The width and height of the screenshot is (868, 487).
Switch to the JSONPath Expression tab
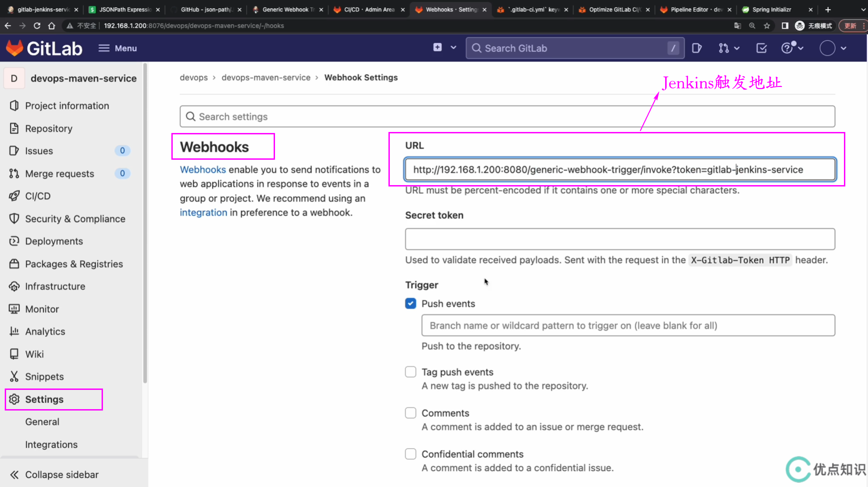pyautogui.click(x=124, y=9)
